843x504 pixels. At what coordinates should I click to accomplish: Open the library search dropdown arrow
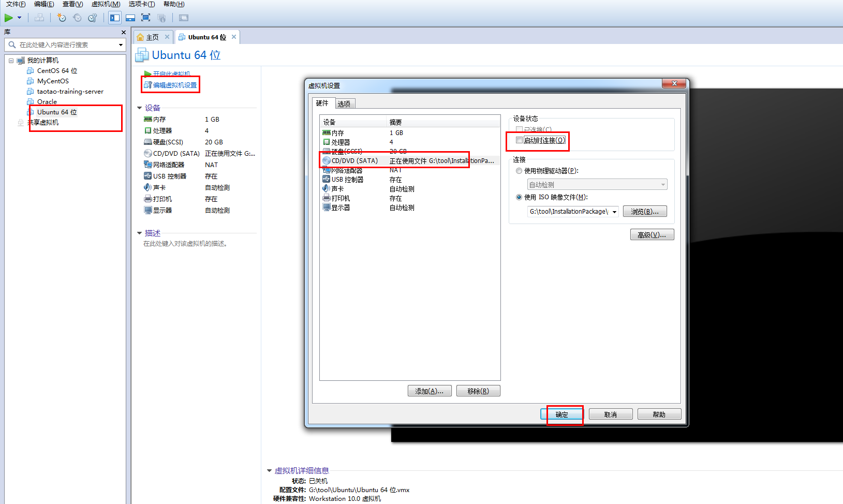(x=121, y=45)
